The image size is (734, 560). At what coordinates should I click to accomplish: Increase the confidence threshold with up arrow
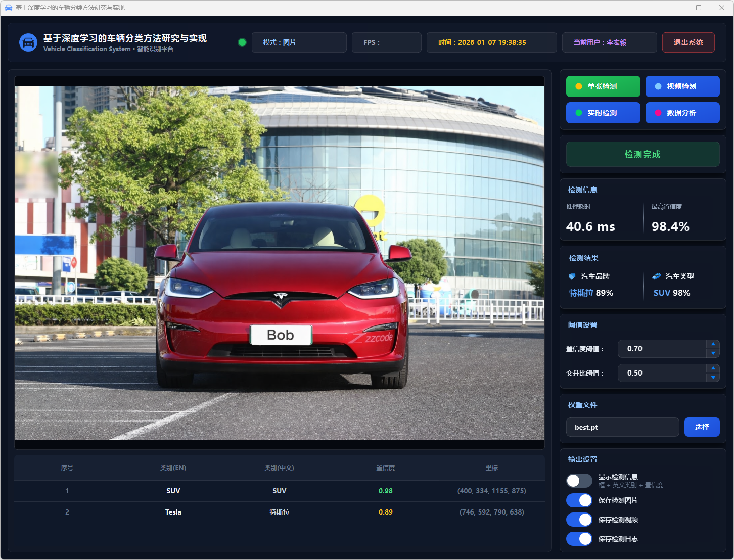pos(713,344)
